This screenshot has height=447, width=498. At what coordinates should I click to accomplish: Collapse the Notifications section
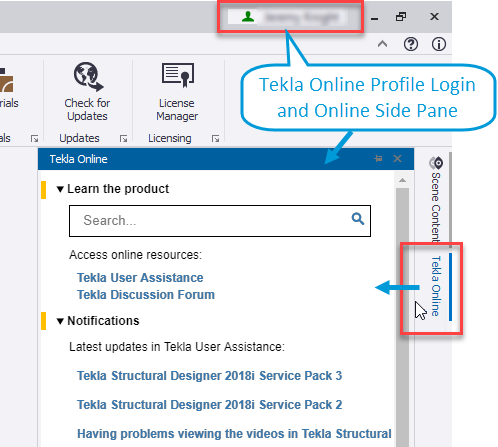pos(60,321)
